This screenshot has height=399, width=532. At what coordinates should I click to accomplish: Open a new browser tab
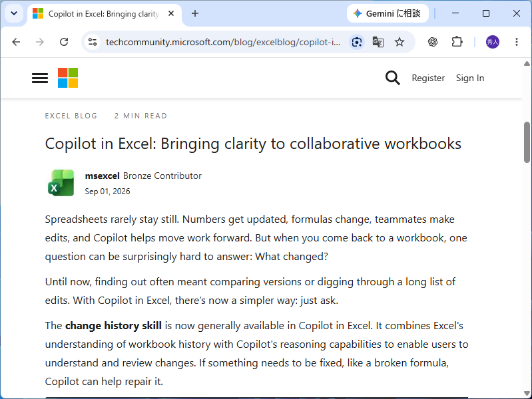coord(195,13)
